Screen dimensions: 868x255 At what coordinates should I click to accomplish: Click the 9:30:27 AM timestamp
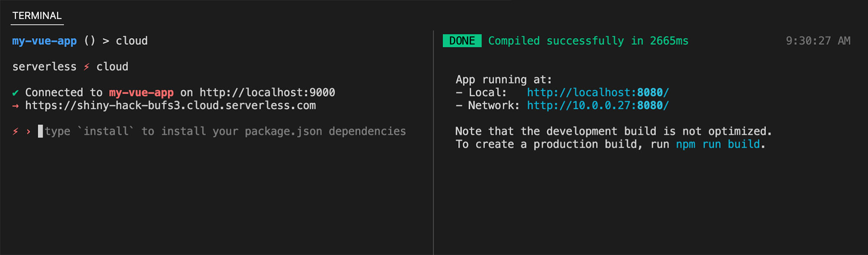click(x=818, y=41)
